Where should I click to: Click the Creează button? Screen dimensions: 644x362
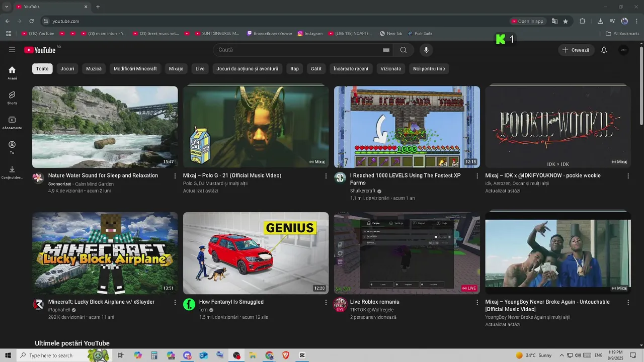pos(576,50)
